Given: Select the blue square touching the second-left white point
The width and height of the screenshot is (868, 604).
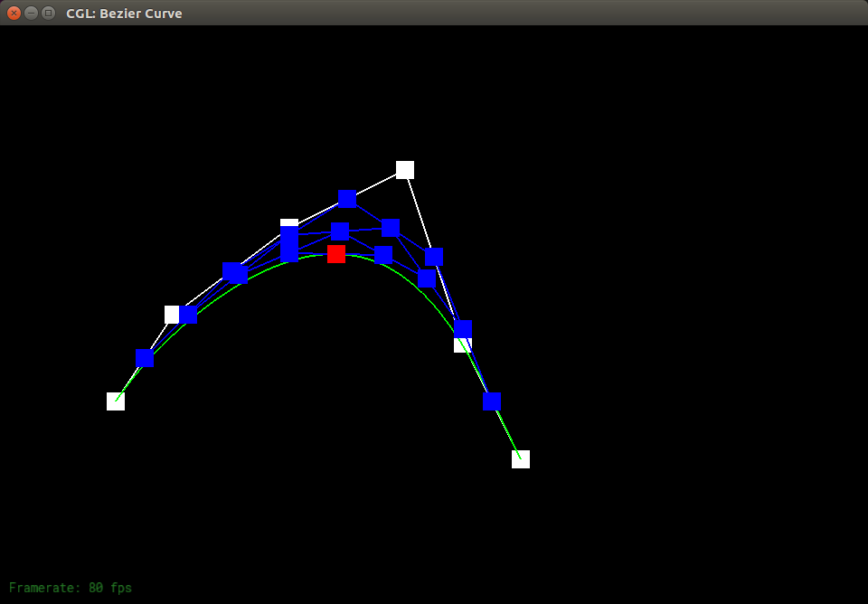Looking at the screenshot, I should [x=189, y=315].
